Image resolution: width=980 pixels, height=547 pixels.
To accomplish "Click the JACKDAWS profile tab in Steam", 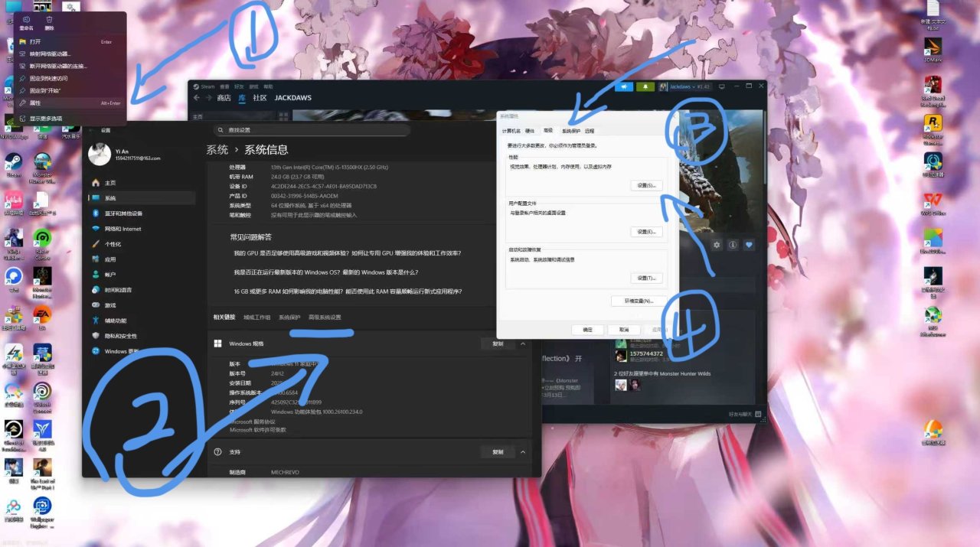I will pyautogui.click(x=293, y=98).
